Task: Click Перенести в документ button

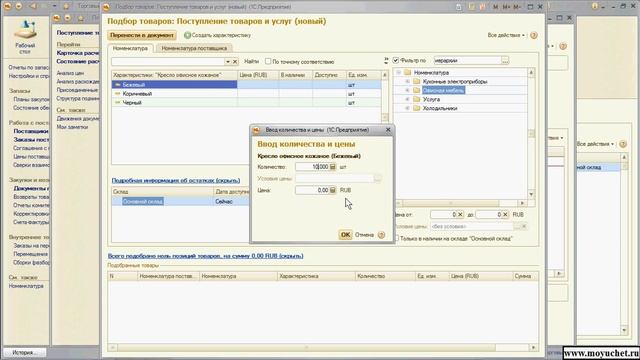Action: (x=142, y=36)
